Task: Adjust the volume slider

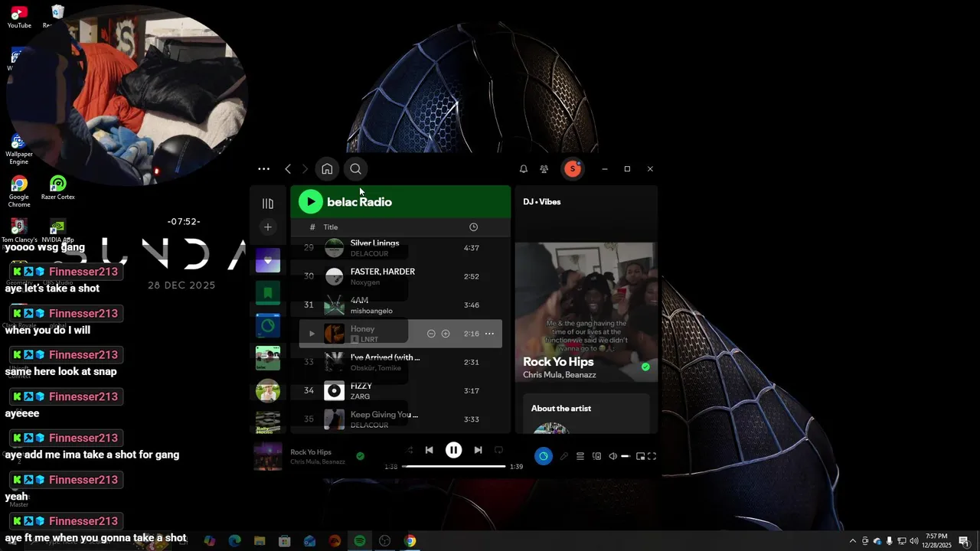Action: 626,456
